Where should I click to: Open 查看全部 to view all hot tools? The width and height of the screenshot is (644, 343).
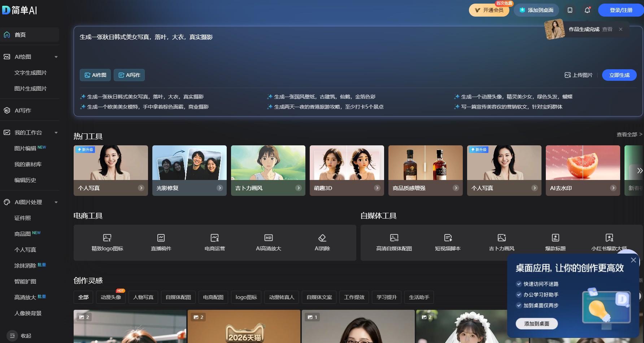click(627, 134)
